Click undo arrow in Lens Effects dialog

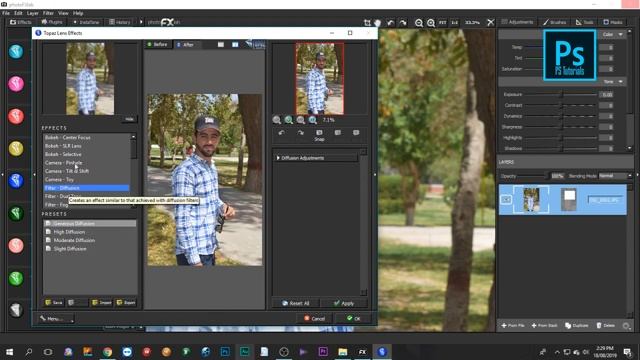coord(281,133)
